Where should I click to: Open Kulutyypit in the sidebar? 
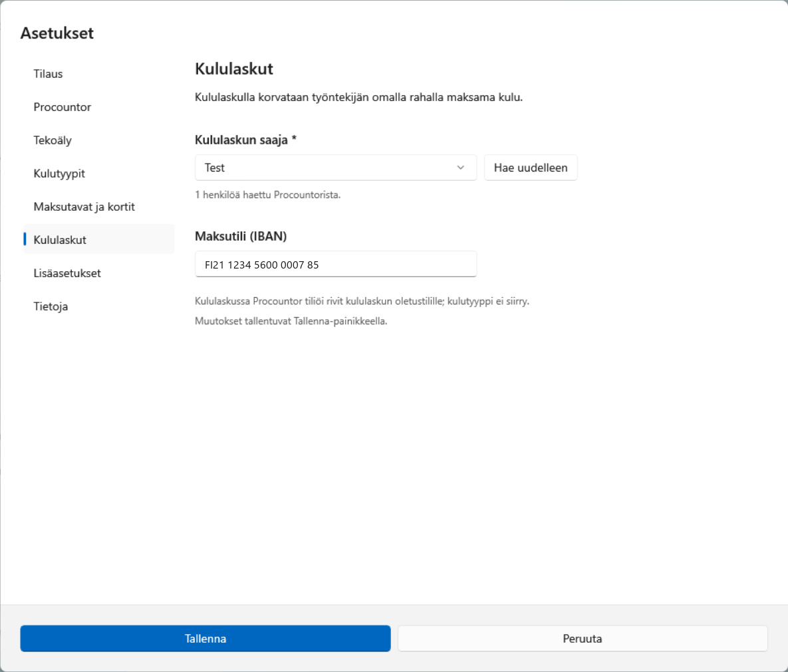pyautogui.click(x=99, y=173)
